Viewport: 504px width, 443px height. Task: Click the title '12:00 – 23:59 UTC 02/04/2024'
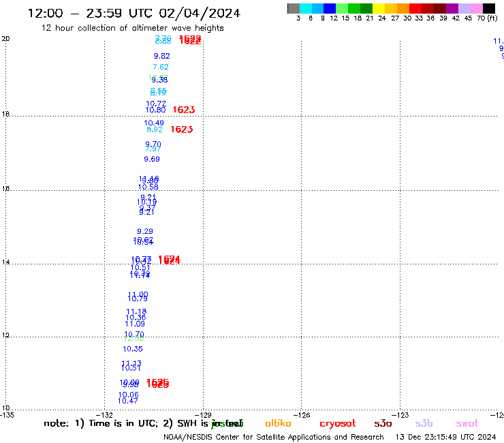[x=134, y=13]
